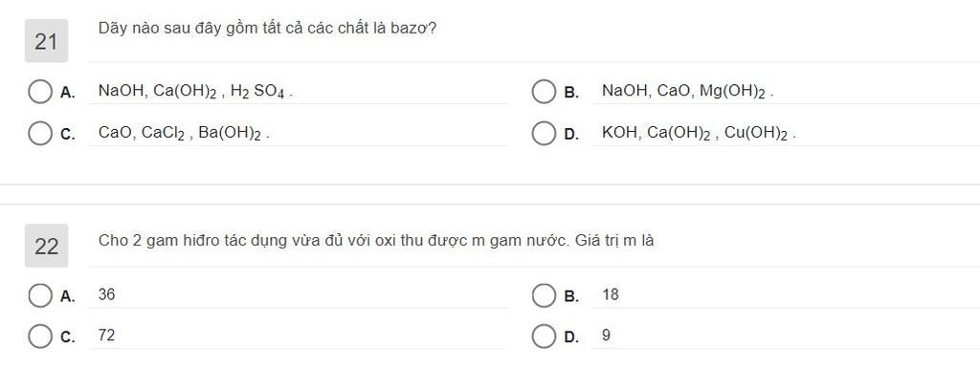Click the answer value 9
Image resolution: width=980 pixels, height=368 pixels.
(606, 336)
